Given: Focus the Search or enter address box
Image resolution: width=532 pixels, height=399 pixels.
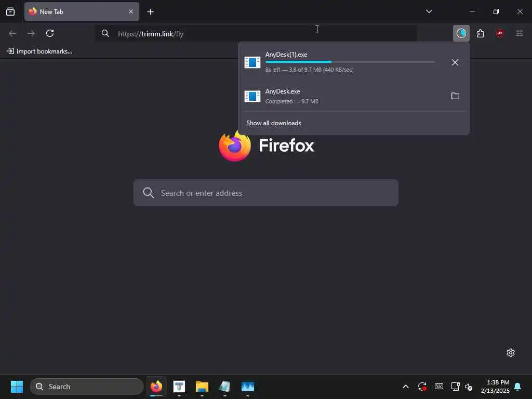Looking at the screenshot, I should coord(265,193).
